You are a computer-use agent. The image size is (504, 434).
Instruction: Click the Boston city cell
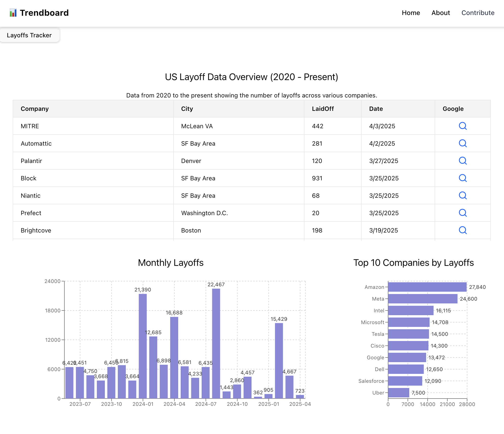coord(239,230)
